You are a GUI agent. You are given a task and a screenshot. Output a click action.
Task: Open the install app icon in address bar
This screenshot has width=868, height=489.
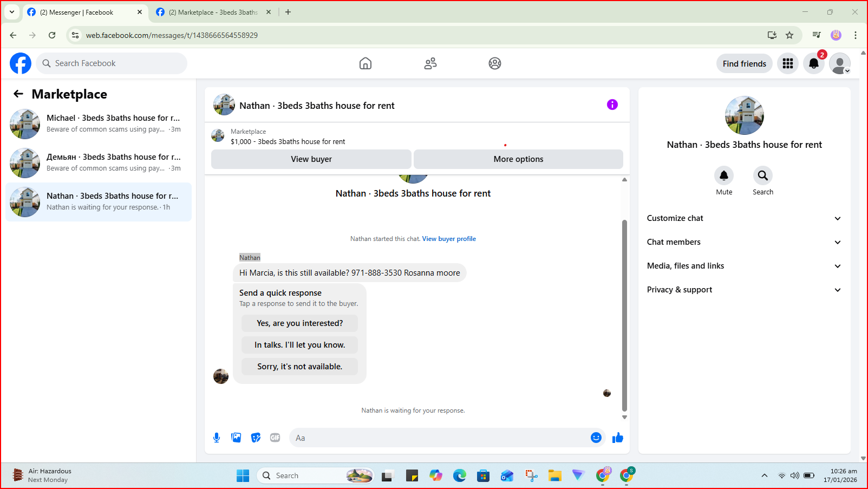(x=772, y=35)
